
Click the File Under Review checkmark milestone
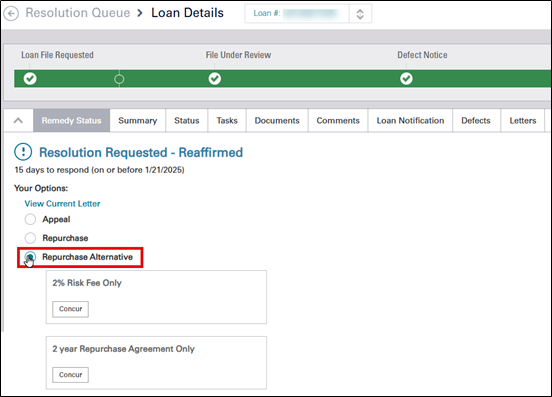[215, 78]
